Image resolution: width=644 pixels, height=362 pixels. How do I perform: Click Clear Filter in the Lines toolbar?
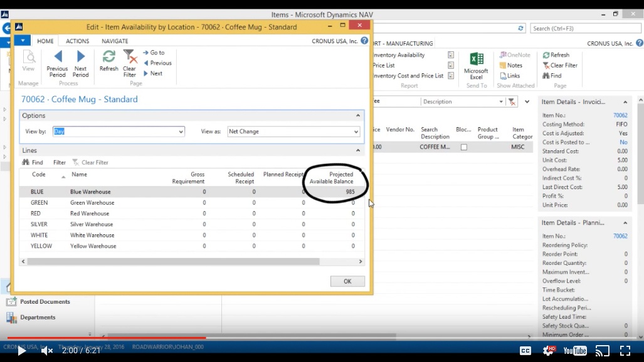click(90, 163)
